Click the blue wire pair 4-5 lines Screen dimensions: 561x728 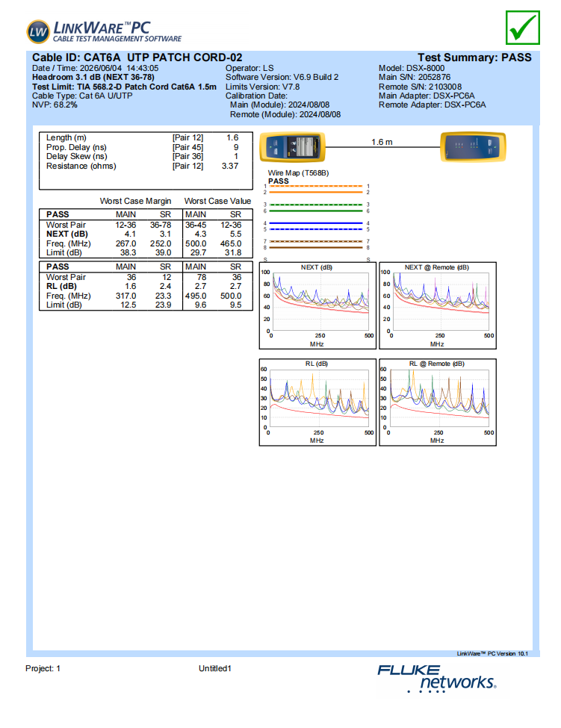point(316,226)
